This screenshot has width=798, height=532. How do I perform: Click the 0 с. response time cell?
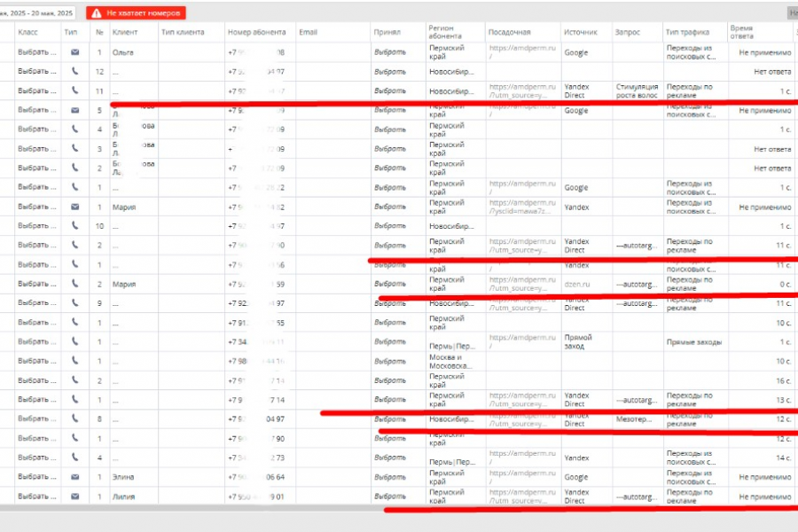click(x=786, y=284)
